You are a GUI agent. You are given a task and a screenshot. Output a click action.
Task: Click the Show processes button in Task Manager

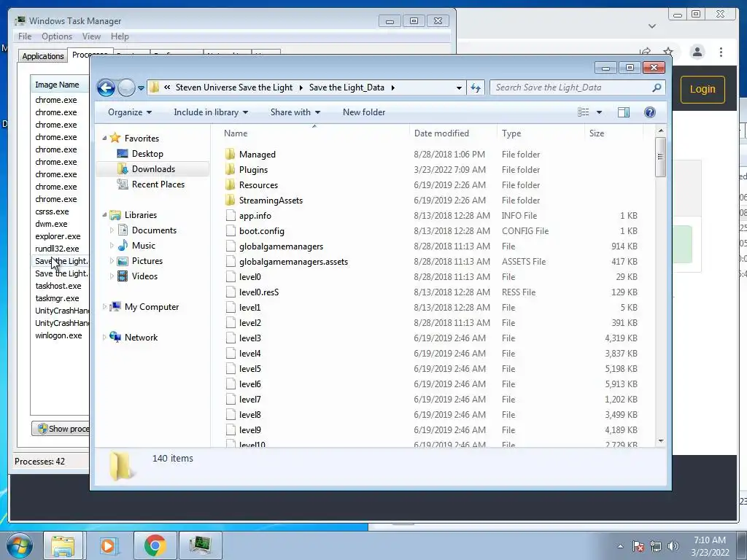point(61,429)
